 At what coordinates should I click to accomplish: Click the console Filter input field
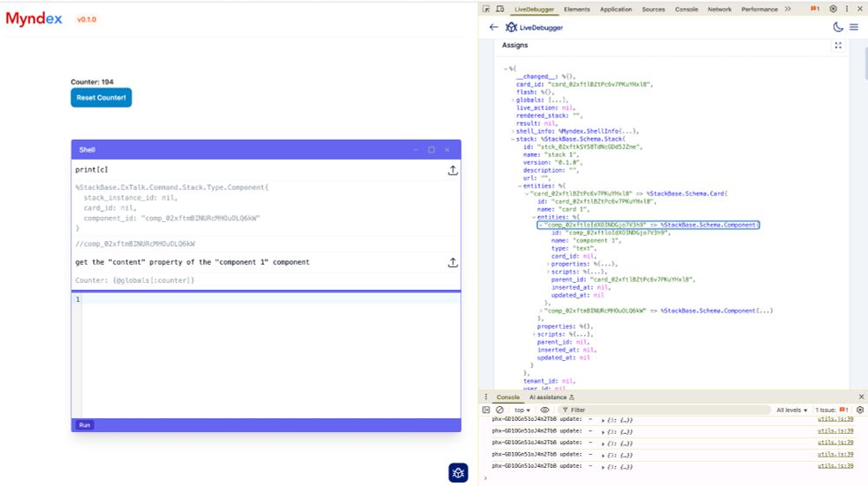664,410
